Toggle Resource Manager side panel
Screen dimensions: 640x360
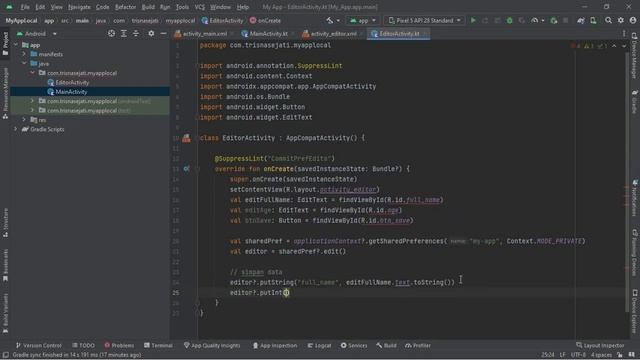tap(5, 93)
